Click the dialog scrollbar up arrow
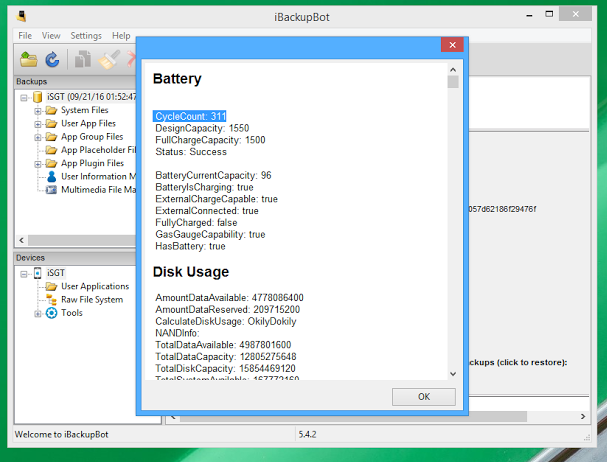This screenshot has height=462, width=607. click(453, 70)
